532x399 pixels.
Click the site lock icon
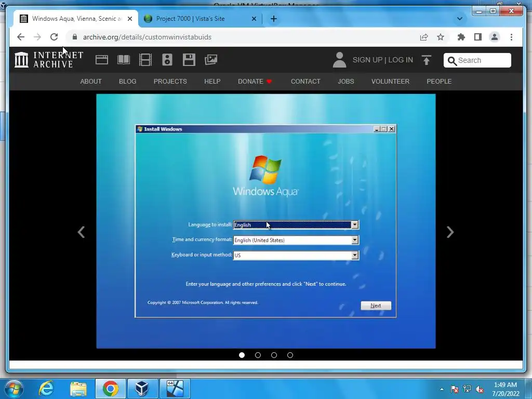point(75,37)
